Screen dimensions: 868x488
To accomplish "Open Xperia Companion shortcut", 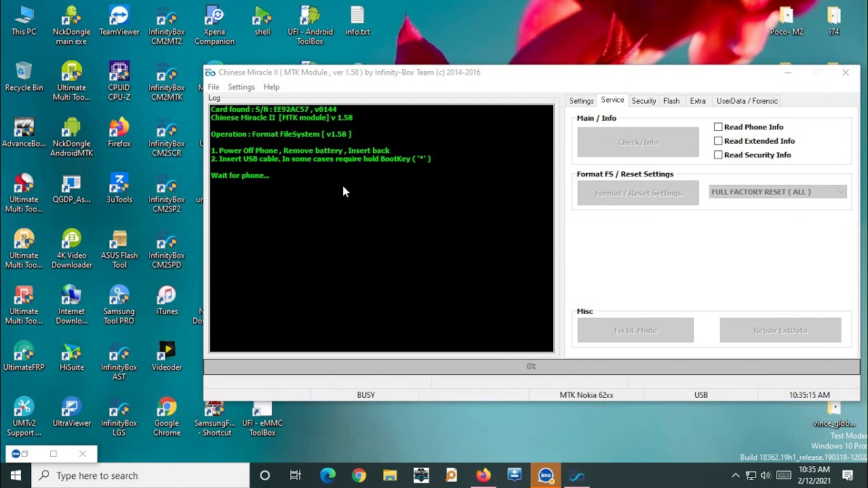I will pyautogui.click(x=214, y=26).
